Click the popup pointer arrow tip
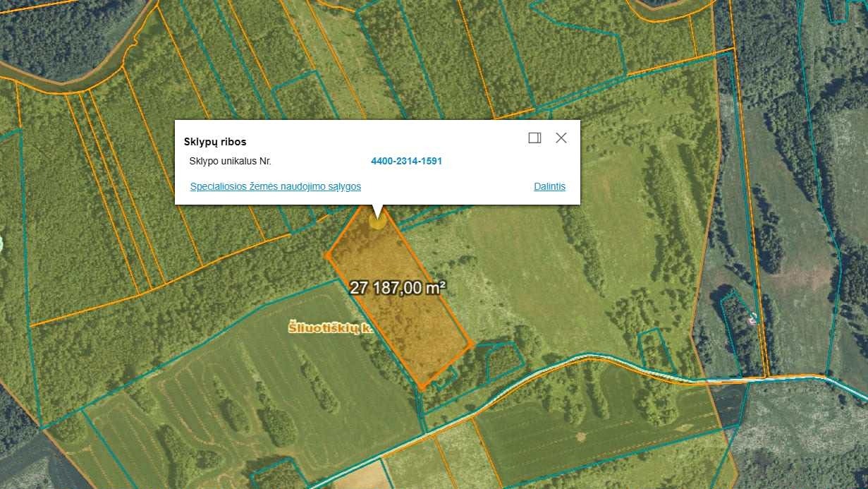 click(378, 216)
